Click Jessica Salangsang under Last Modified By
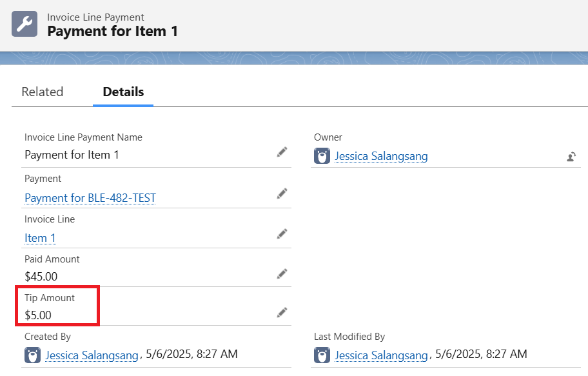The image size is (588, 376). (381, 355)
